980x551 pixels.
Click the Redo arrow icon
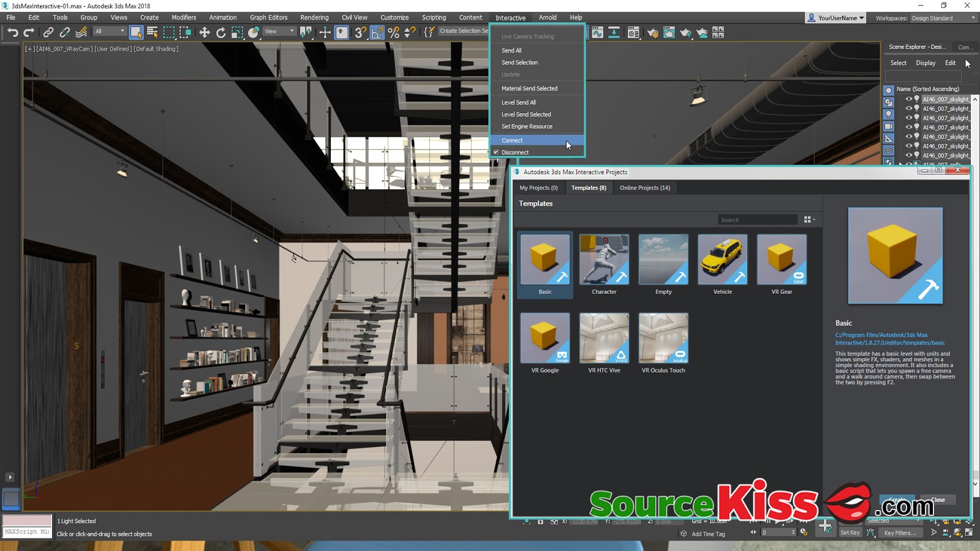click(28, 32)
